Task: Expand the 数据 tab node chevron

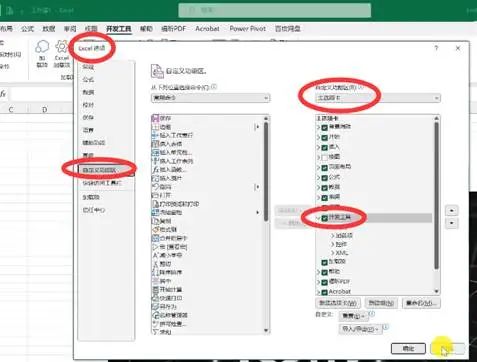Action: tap(318, 188)
